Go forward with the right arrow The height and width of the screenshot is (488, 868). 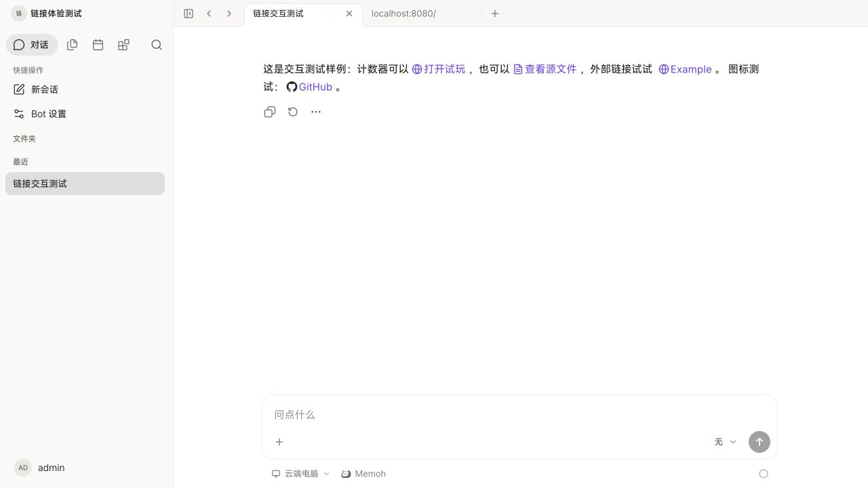(229, 14)
